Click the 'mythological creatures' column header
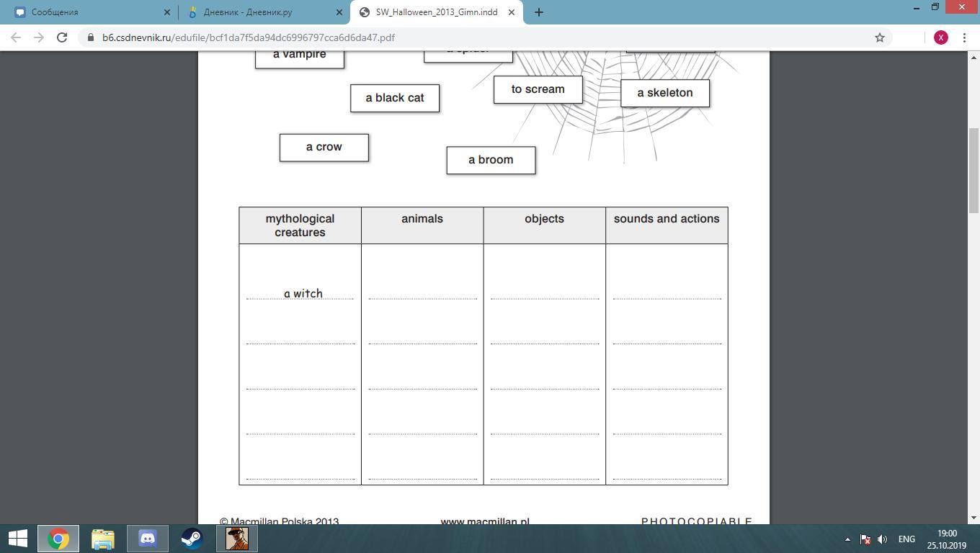 [300, 225]
